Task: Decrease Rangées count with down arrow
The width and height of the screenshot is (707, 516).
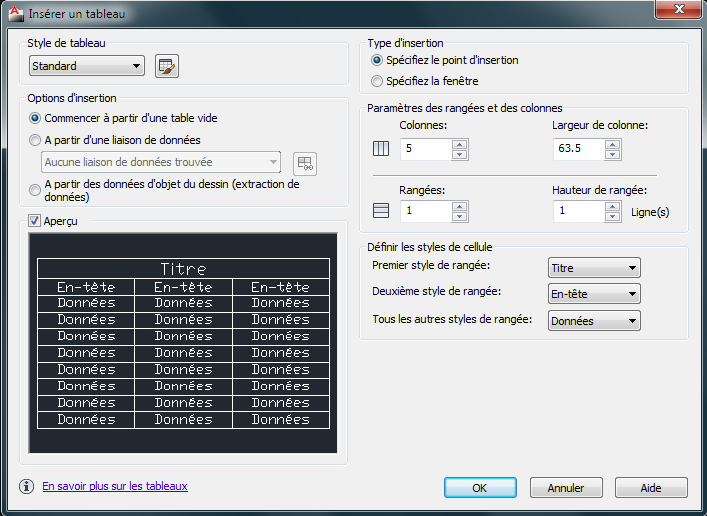Action: click(459, 217)
